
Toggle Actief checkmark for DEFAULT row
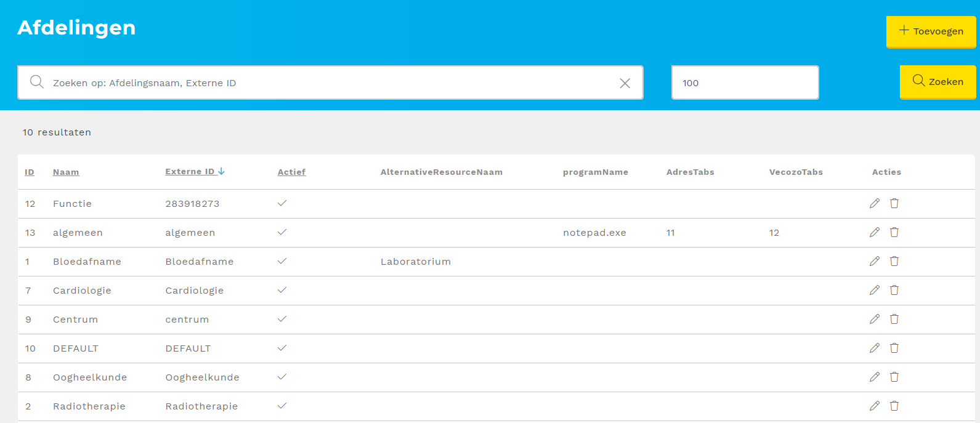[x=282, y=348]
